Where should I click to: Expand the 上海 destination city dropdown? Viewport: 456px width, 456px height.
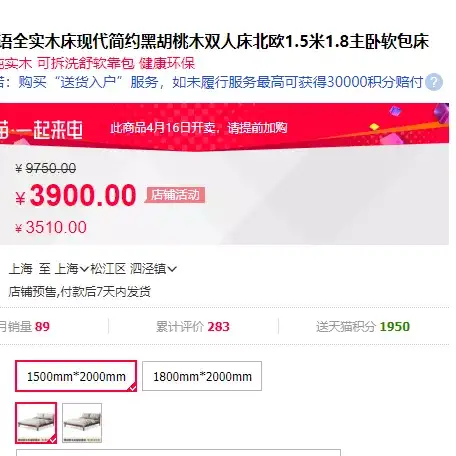(x=72, y=269)
